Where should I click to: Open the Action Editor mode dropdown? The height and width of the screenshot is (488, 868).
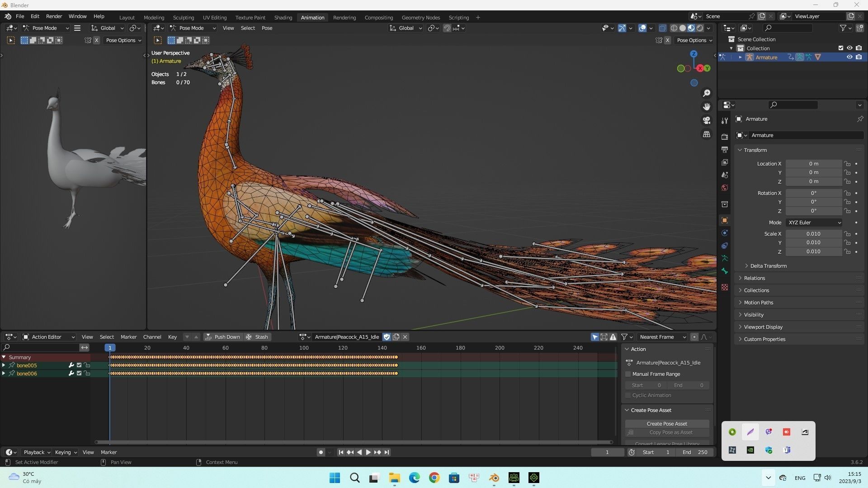(48, 337)
